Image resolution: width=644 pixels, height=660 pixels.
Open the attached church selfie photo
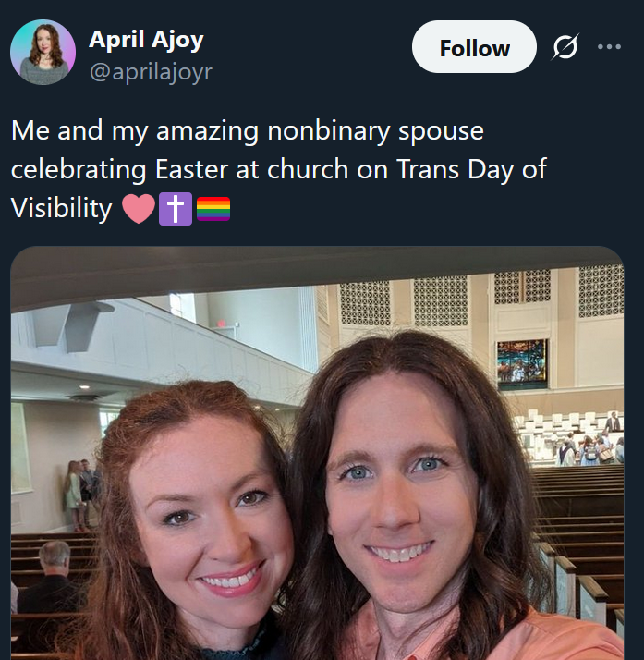[x=317, y=453]
